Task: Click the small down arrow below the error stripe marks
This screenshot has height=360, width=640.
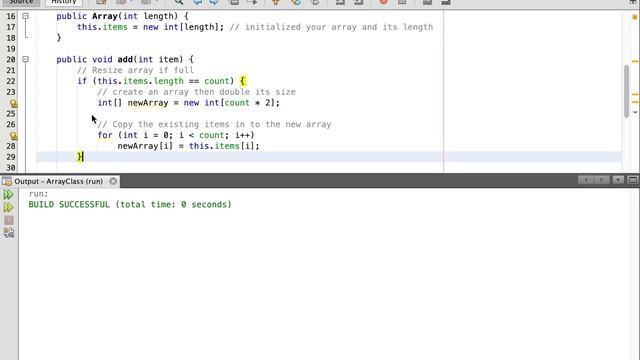Action: click(x=635, y=112)
